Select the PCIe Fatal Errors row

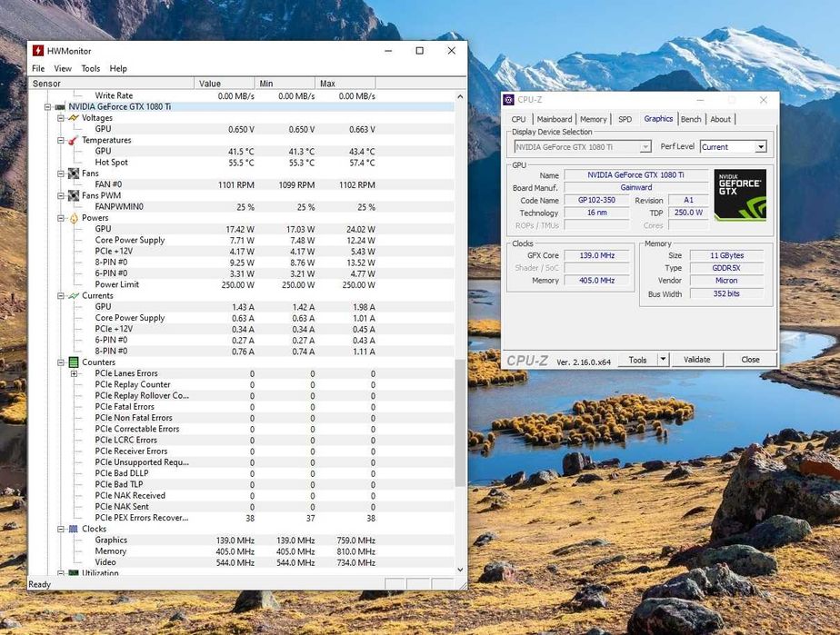point(242,407)
